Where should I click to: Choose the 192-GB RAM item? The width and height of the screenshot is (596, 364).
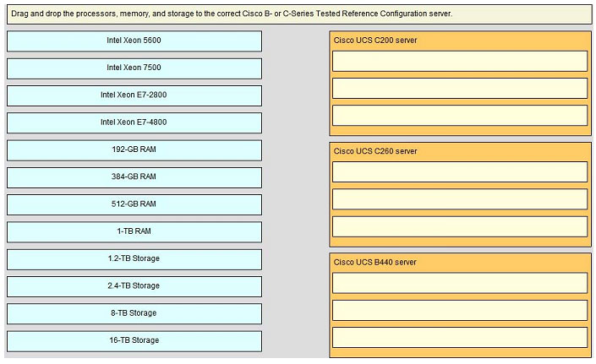tap(134, 150)
